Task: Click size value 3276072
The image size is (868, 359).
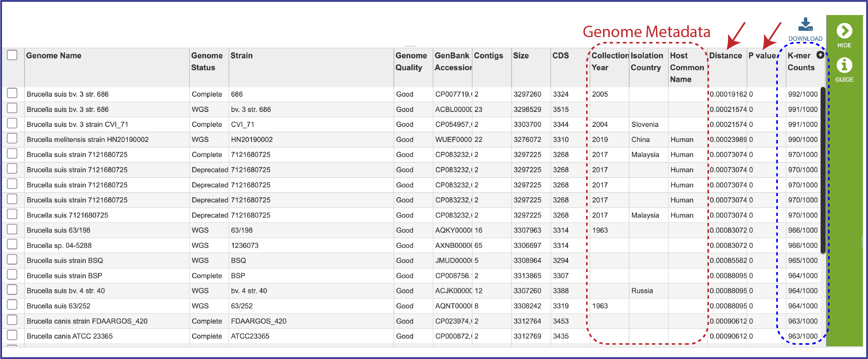Action: pos(527,140)
